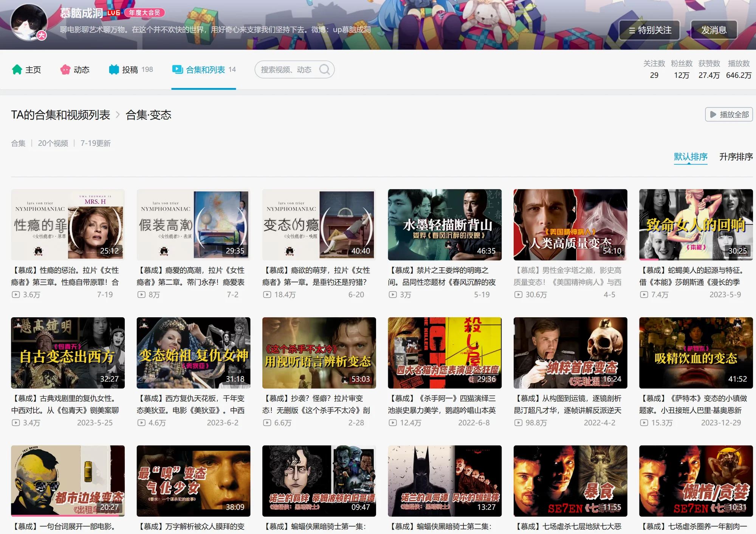The height and width of the screenshot is (534, 756).
Task: Open the 09:47 蝙蝠侠 video thumbnail
Action: 319,481
